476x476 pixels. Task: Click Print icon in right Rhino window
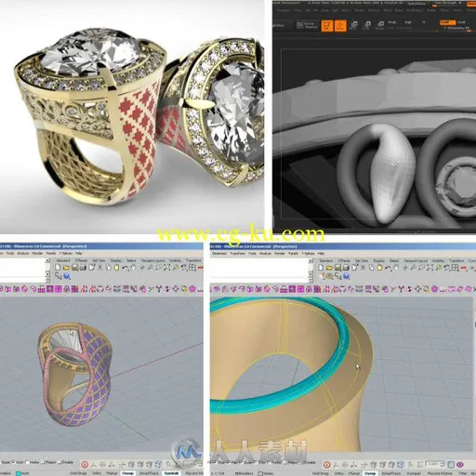(x=346, y=268)
